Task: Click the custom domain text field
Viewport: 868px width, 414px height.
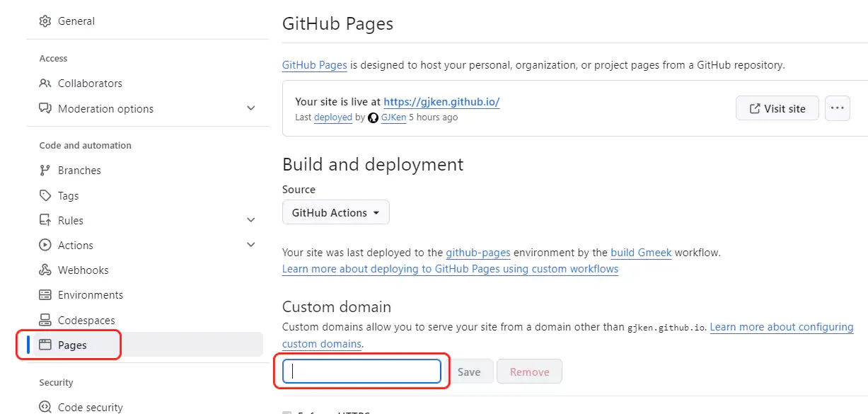Action: point(361,372)
